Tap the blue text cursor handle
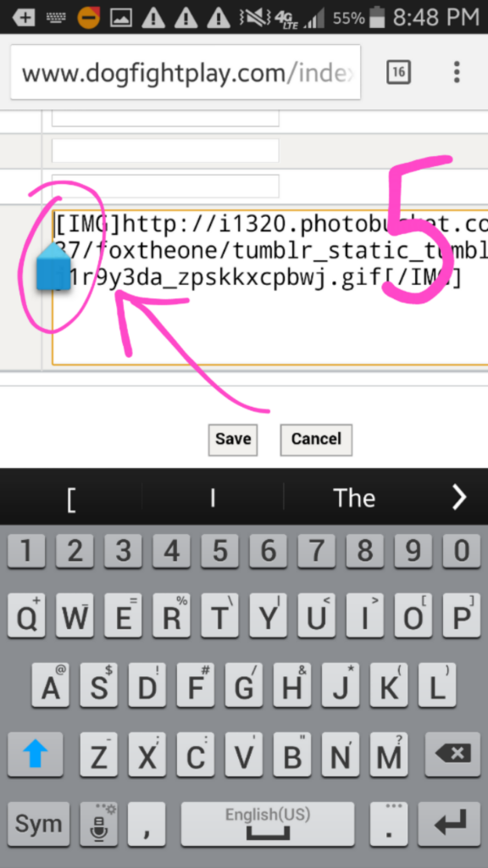Screen dimensions: 488x868 coord(53,266)
